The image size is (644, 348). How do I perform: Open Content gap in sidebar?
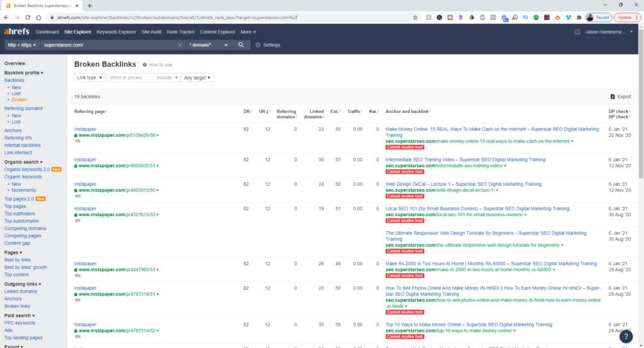click(x=17, y=243)
